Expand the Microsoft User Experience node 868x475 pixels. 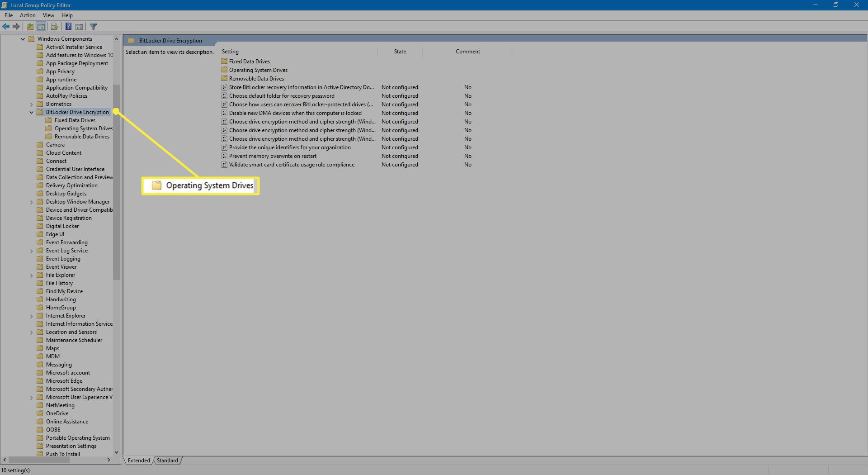point(31,397)
